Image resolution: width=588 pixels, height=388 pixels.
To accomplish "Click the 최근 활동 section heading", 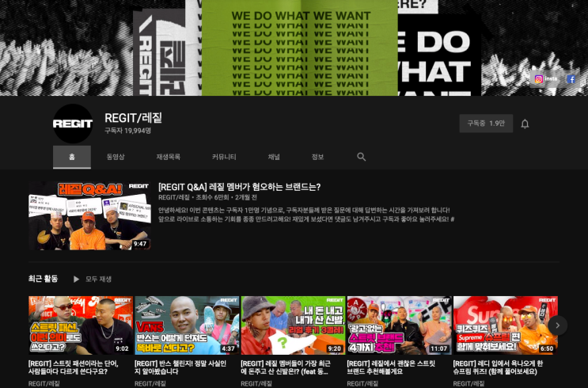I will (x=43, y=279).
